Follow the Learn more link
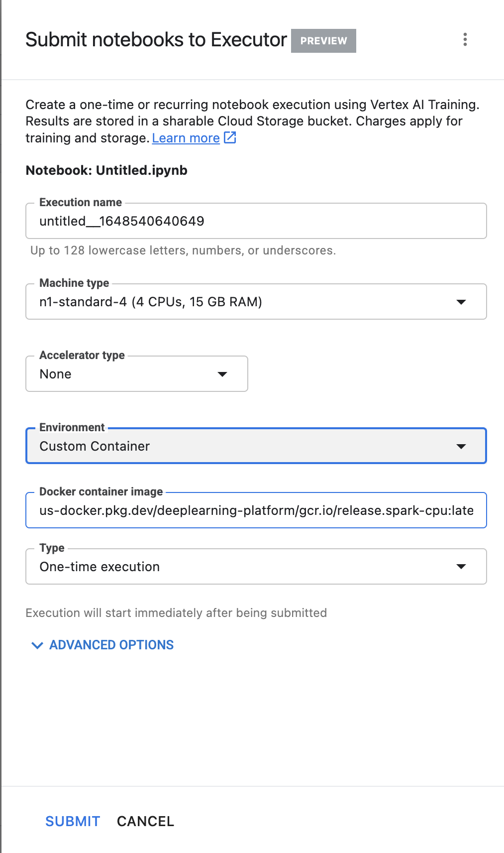This screenshot has width=504, height=853. click(x=186, y=138)
